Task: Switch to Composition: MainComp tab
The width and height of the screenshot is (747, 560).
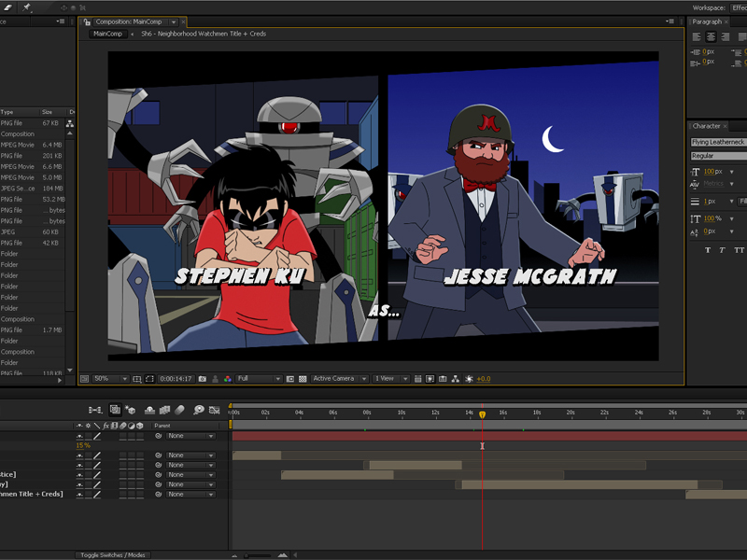Action: pos(129,21)
